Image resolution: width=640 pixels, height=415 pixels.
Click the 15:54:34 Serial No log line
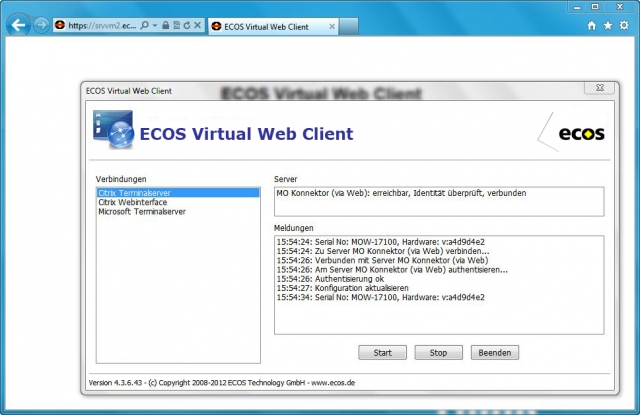pyautogui.click(x=380, y=297)
